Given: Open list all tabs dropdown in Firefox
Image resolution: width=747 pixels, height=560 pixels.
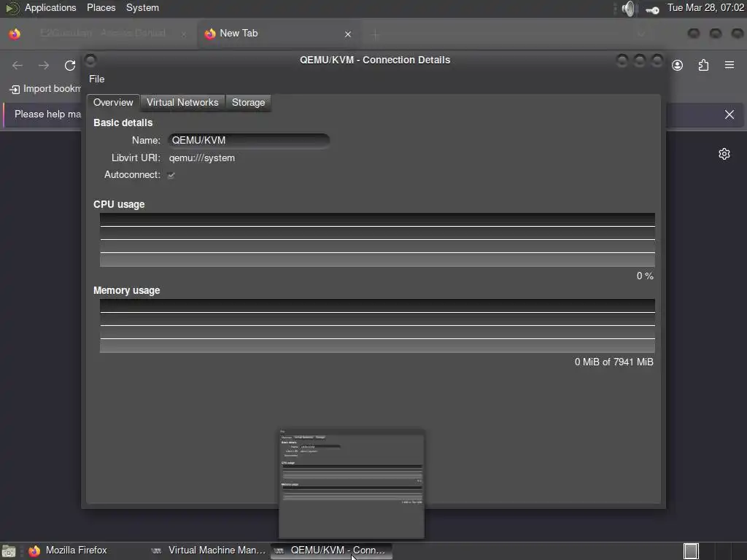Looking at the screenshot, I should click(641, 34).
